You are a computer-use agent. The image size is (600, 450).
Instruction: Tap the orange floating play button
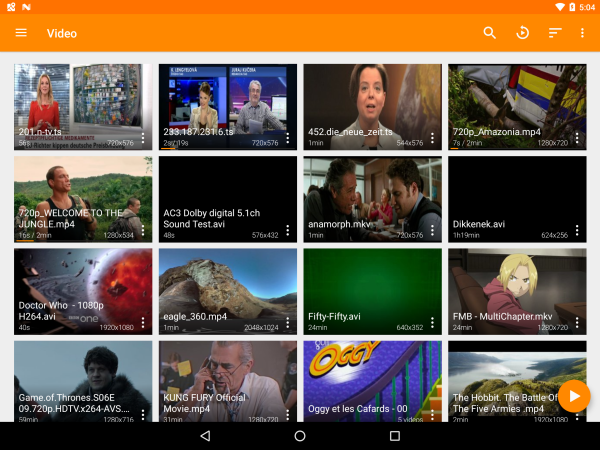[574, 396]
